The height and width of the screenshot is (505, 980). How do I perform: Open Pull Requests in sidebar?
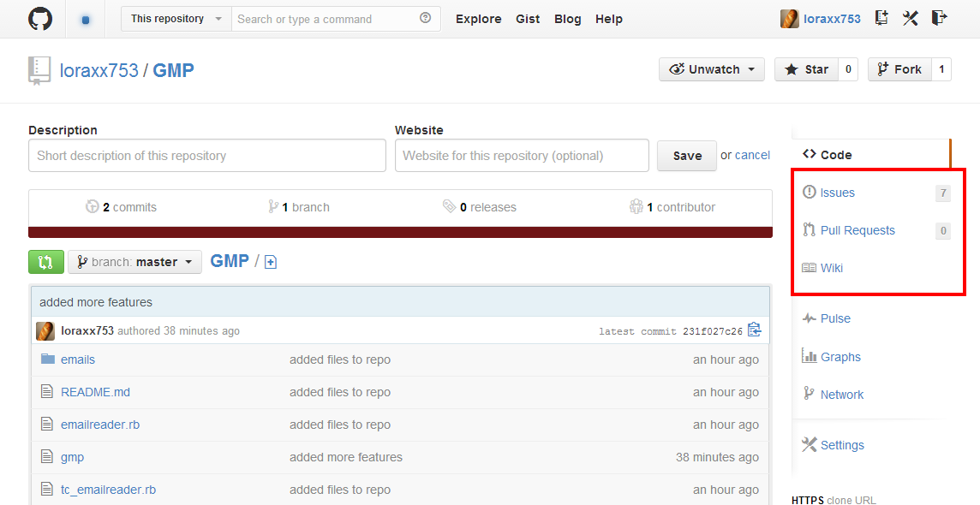click(857, 230)
